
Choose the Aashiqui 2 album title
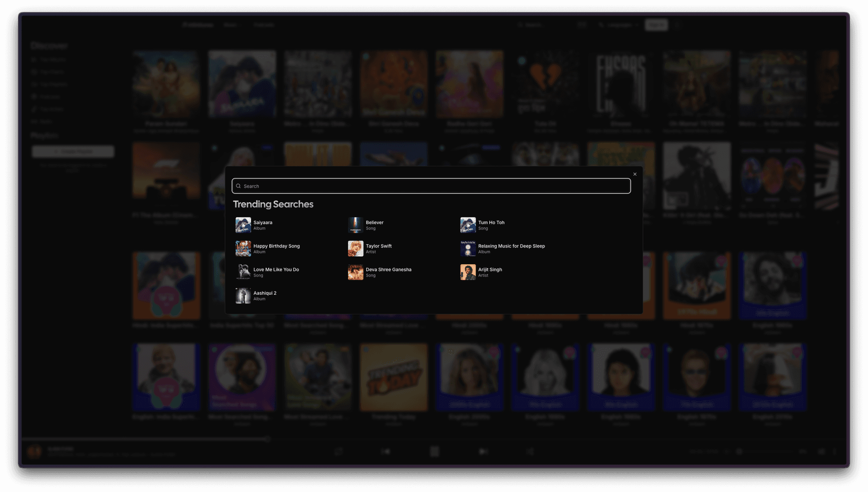coord(265,293)
